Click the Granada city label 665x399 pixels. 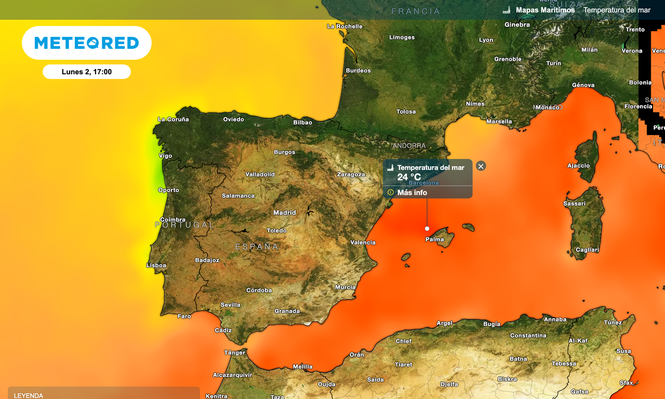(287, 311)
